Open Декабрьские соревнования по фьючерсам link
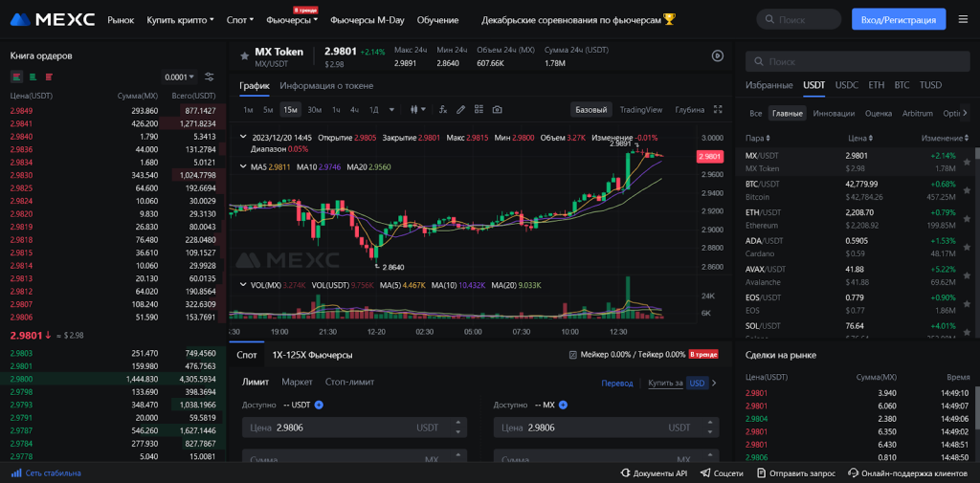The height and width of the screenshot is (483, 980). [578, 20]
